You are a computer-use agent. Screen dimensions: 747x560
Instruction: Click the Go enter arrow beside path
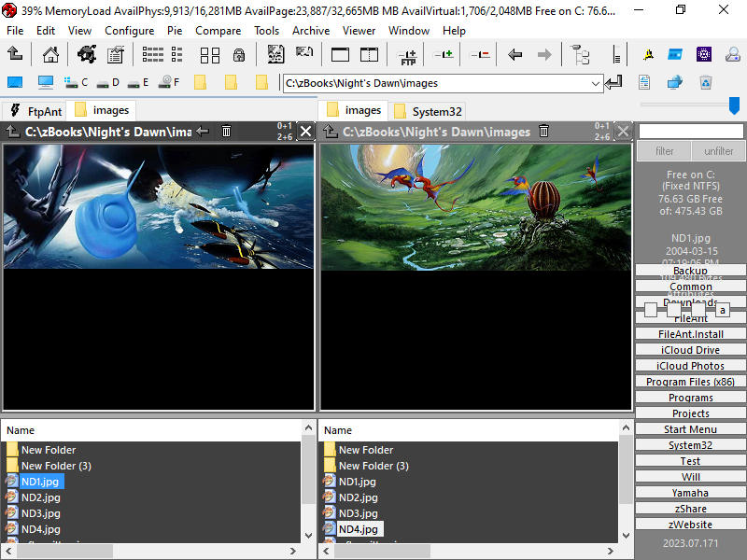pos(613,82)
